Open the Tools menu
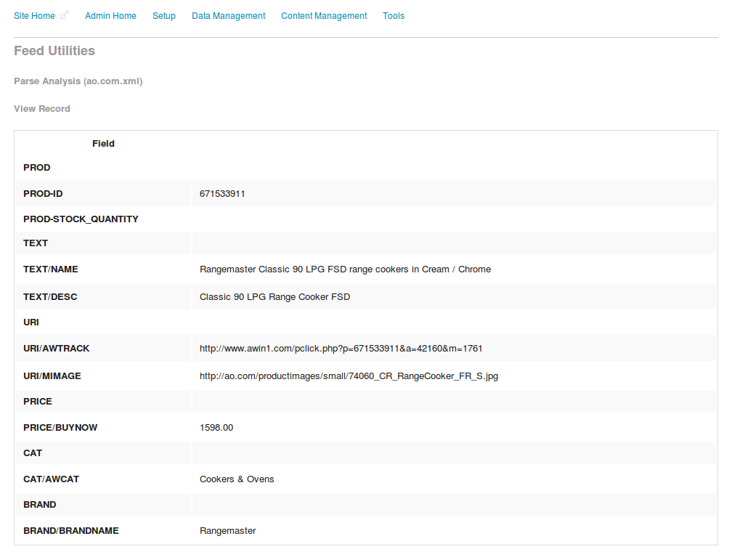Screen dimensions: 732x560 [394, 16]
